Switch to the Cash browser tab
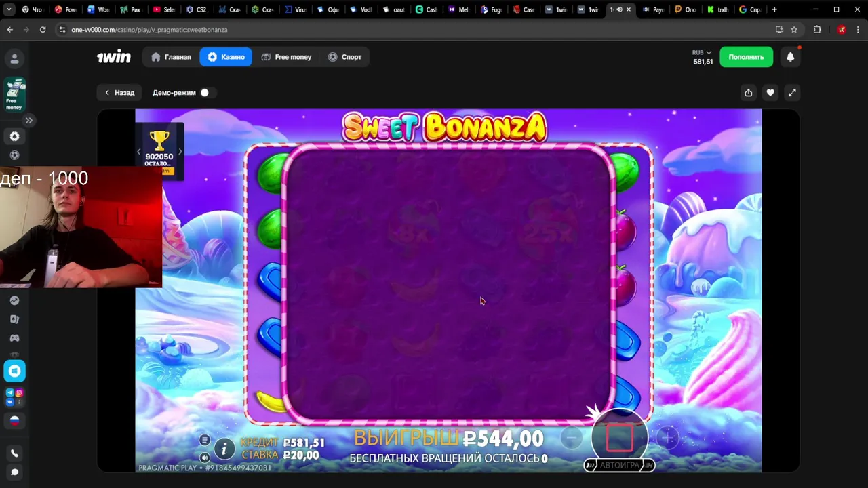This screenshot has height=488, width=868. coord(426,9)
